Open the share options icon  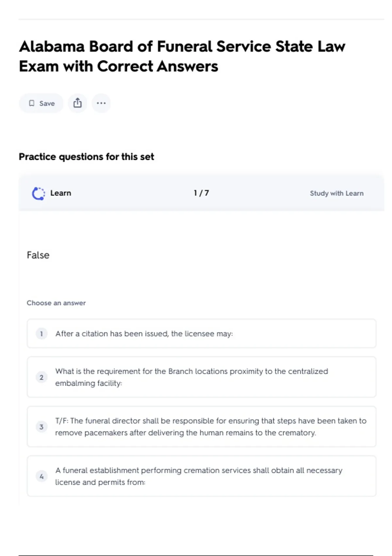[x=77, y=103]
